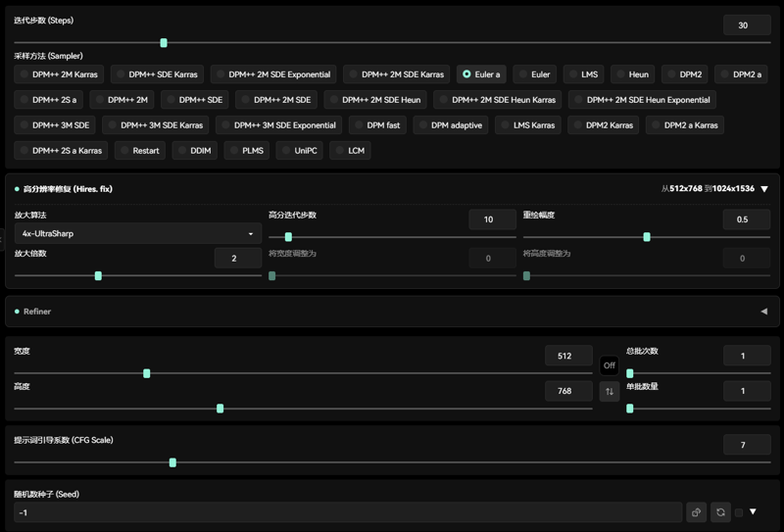Choose DPM++ 2M SDE Exponential sampler

[273, 74]
